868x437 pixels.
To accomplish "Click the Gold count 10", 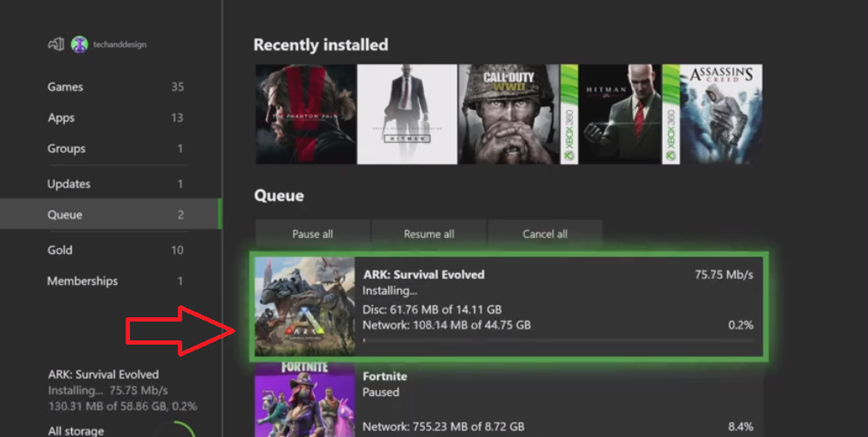I will point(177,251).
